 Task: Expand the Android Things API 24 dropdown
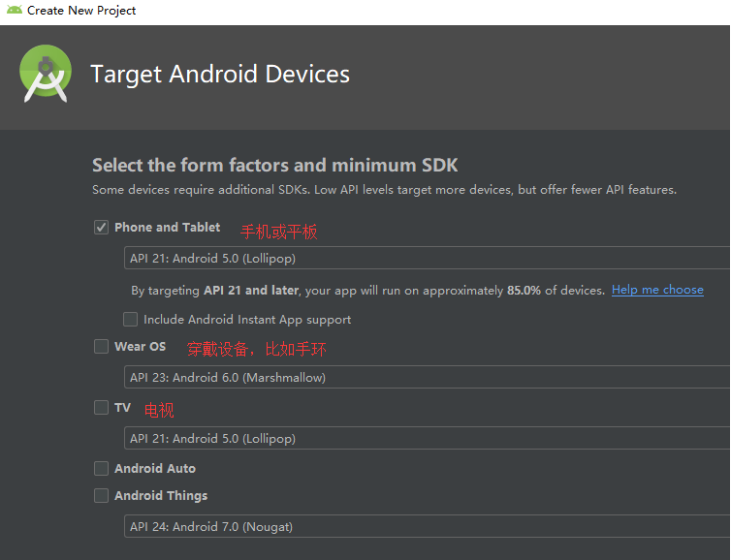(x=427, y=527)
